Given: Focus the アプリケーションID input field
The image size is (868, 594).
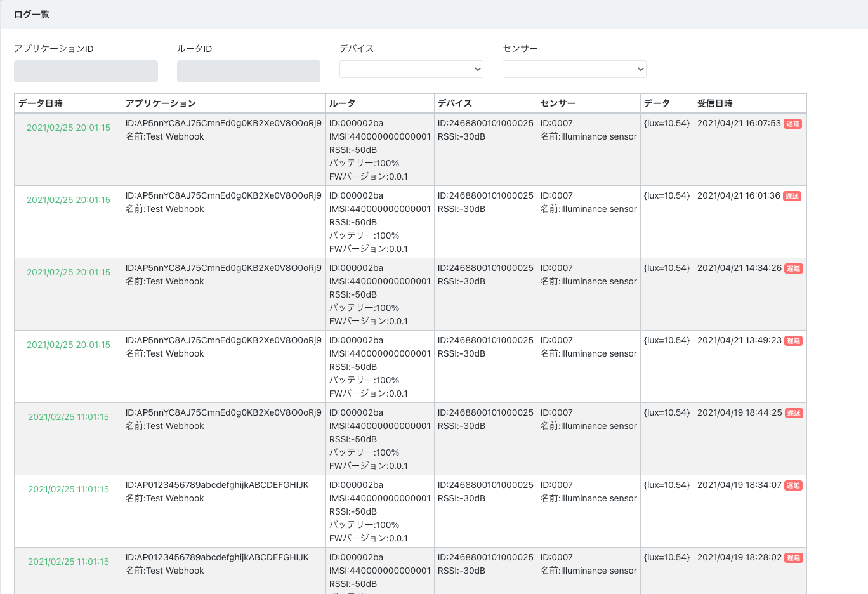Looking at the screenshot, I should pos(86,71).
